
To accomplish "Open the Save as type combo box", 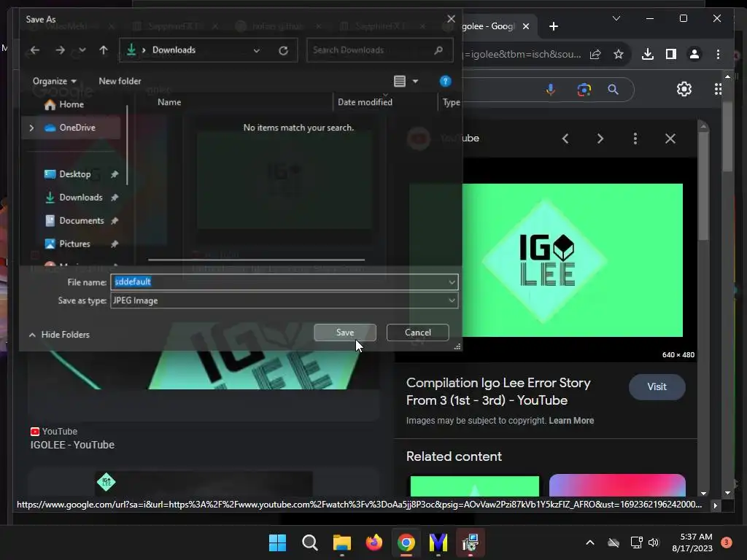I will coord(285,300).
